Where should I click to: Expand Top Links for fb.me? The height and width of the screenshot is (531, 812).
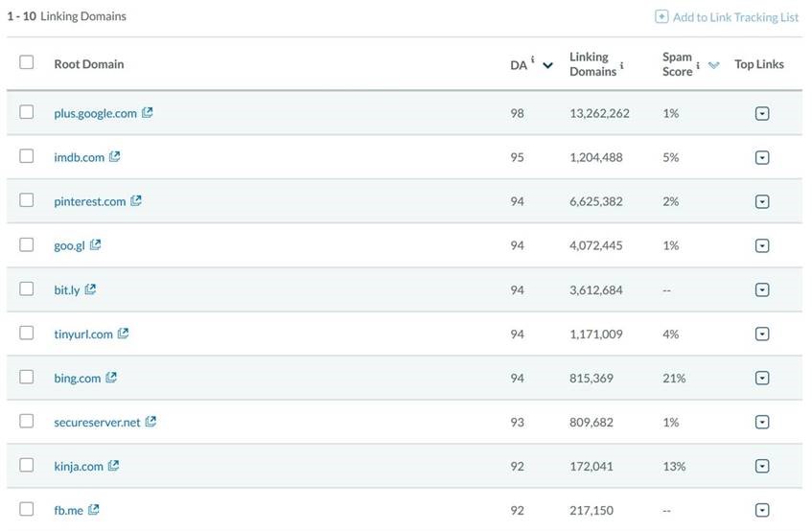[762, 510]
